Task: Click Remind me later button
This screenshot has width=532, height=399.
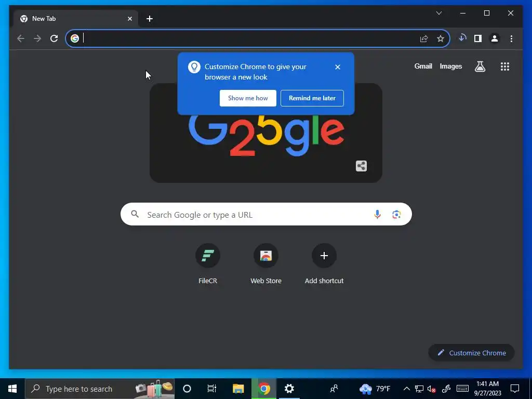Action: [x=312, y=98]
